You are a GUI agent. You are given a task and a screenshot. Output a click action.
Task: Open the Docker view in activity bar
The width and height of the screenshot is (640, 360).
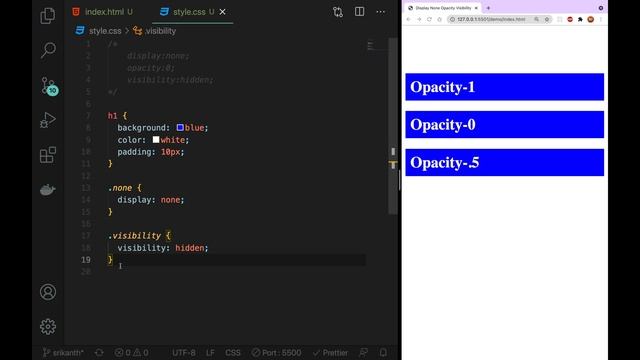48,190
